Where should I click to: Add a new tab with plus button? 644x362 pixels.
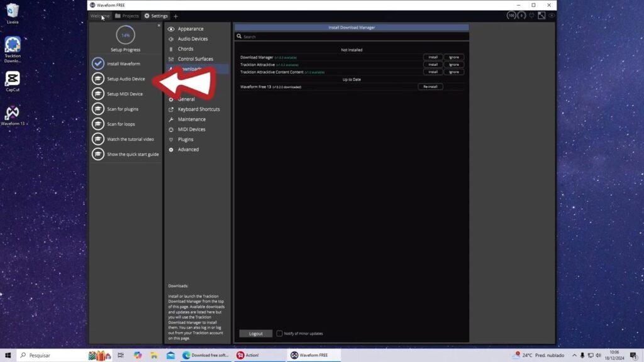click(176, 16)
